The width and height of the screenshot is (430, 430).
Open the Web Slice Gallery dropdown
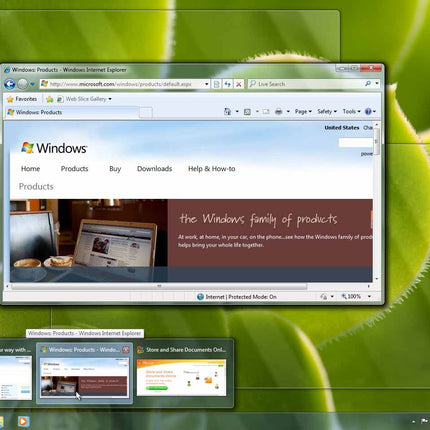84,99
